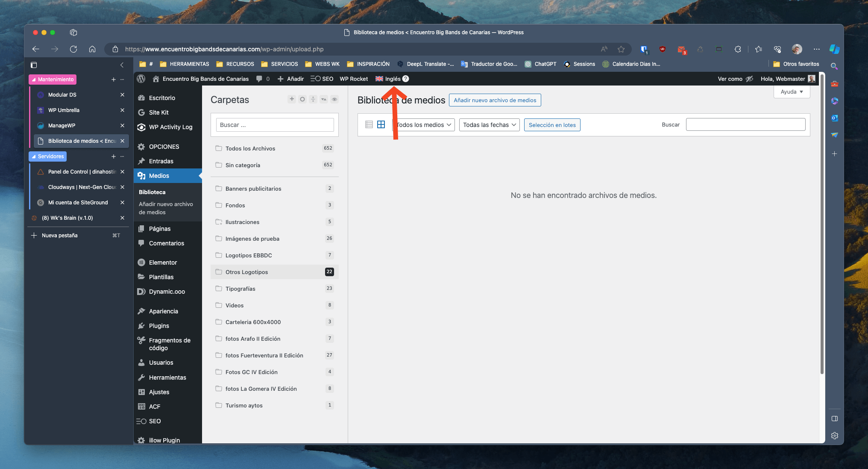Click 'Añadir nuevo archivo de medios' button
Viewport: 868px width, 469px height.
pyautogui.click(x=495, y=100)
